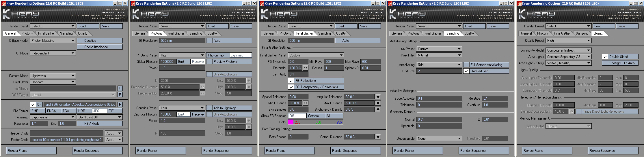
Task: Click the Corner Distance adjust arrows
Action: pyautogui.click(x=378, y=137)
